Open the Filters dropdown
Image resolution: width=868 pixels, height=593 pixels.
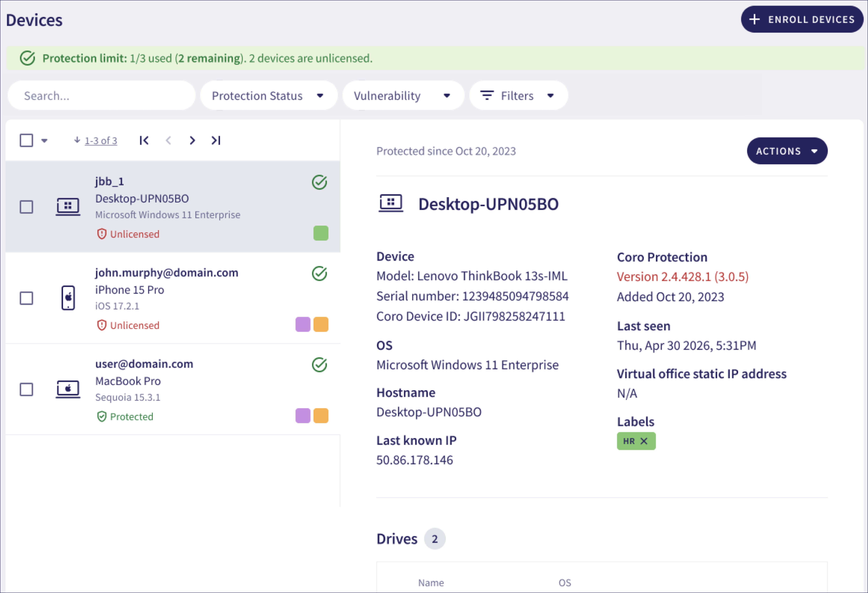[x=518, y=96]
